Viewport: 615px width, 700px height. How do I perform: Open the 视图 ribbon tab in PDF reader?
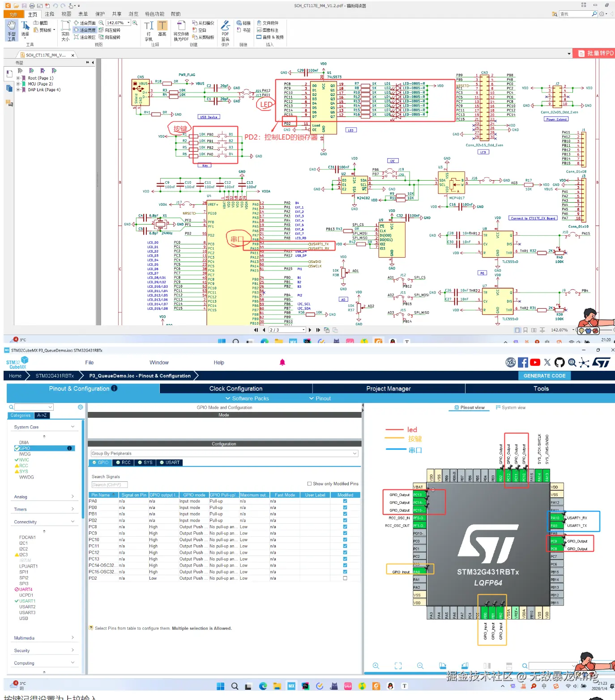coord(66,14)
